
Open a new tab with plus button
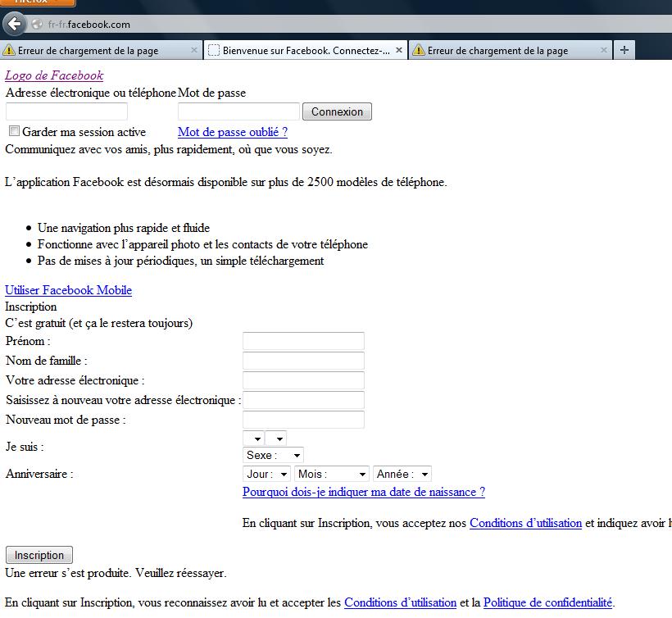[624, 50]
